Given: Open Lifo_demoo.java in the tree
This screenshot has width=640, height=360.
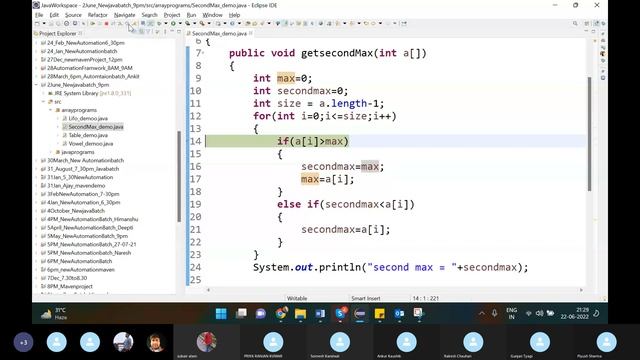Looking at the screenshot, I should [x=88, y=118].
